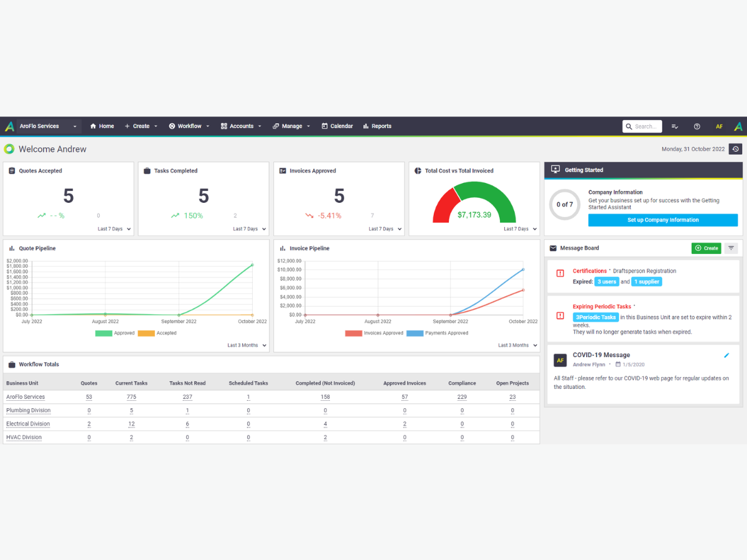Viewport: 747px width, 560px height.
Task: Open Electrical Division business unit link
Action: (28, 424)
